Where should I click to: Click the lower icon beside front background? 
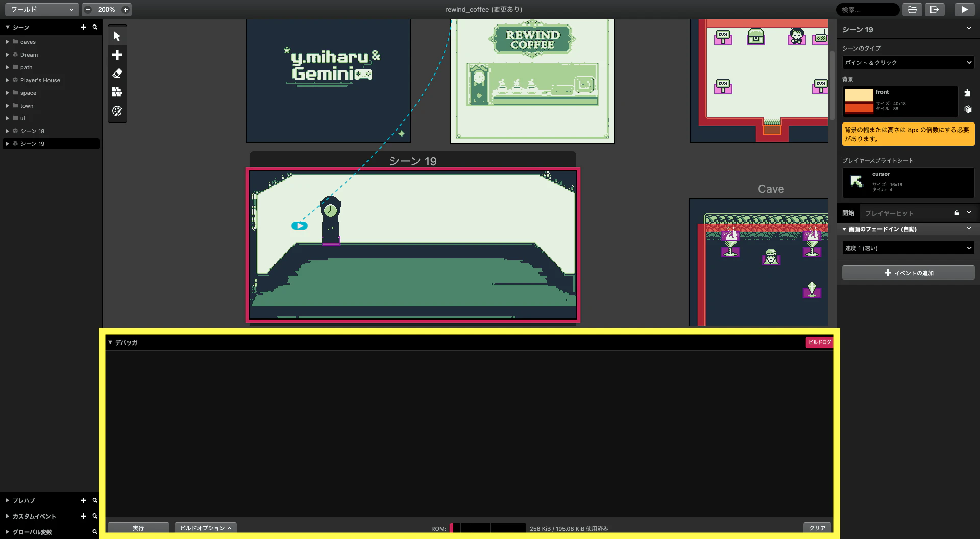[x=967, y=109]
